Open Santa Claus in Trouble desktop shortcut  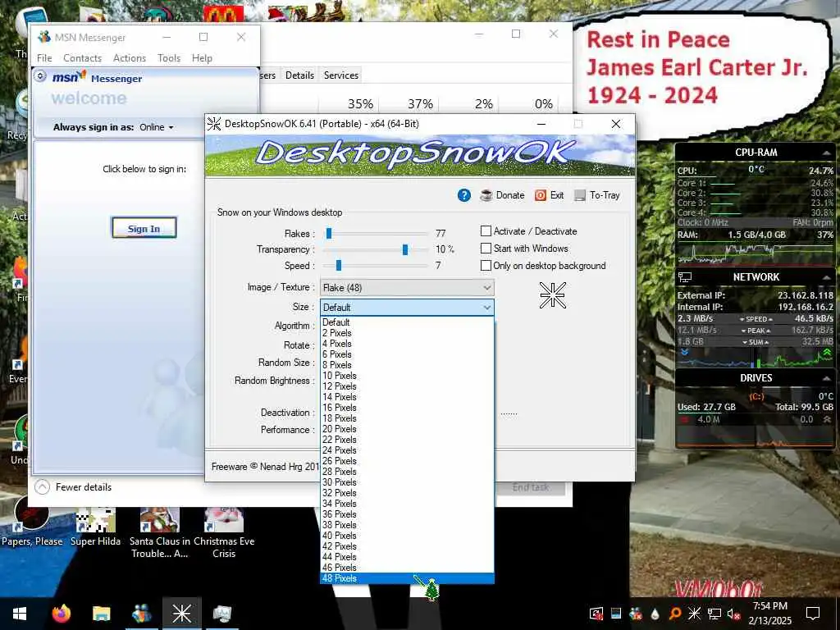tap(160, 533)
